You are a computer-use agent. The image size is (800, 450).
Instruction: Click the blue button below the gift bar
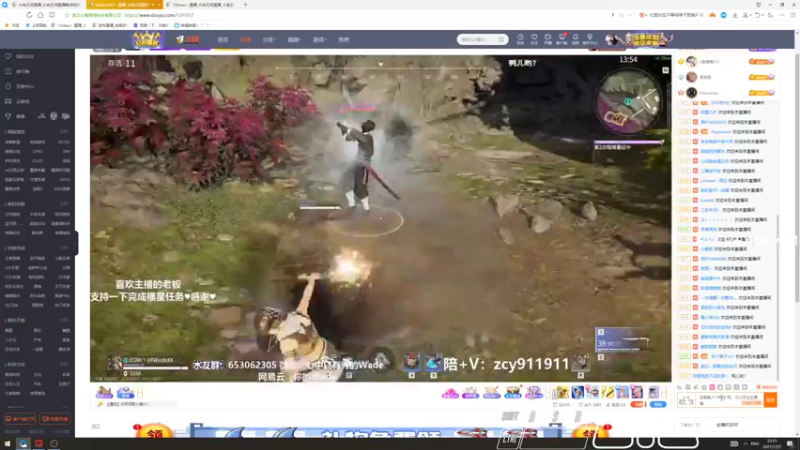coord(658,404)
